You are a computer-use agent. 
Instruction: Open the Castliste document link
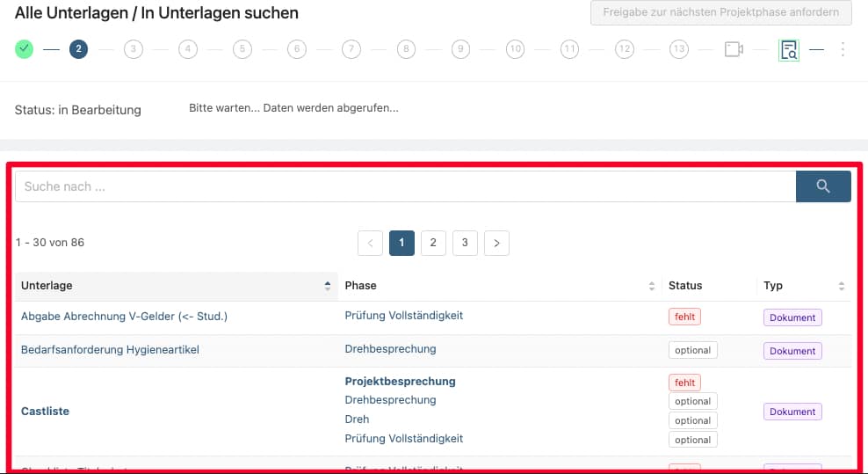click(x=45, y=412)
